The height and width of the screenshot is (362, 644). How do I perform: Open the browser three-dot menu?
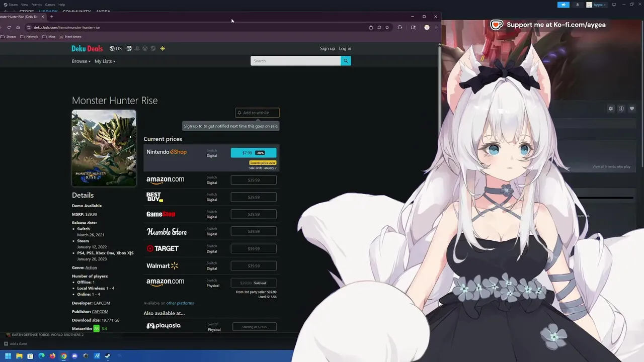tap(436, 28)
